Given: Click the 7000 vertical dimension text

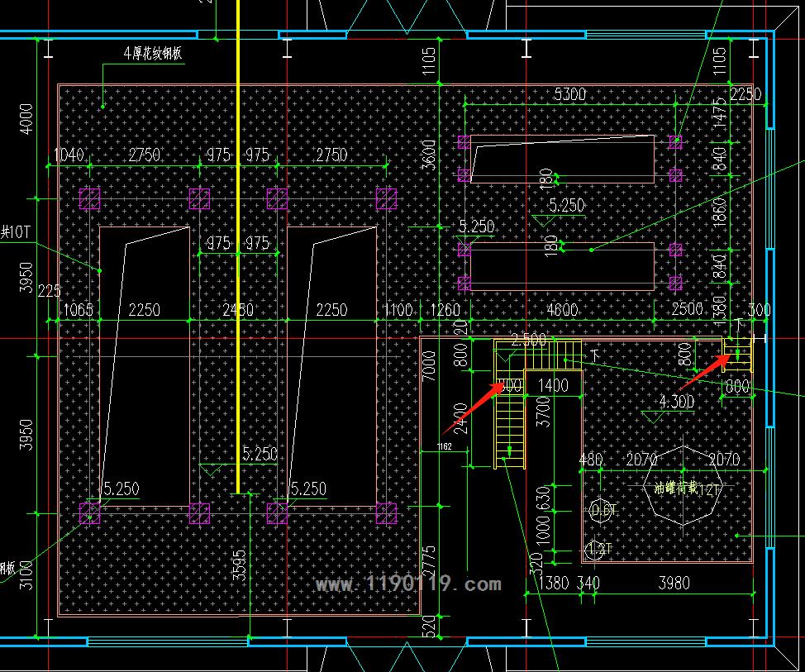Looking at the screenshot, I should (x=428, y=365).
